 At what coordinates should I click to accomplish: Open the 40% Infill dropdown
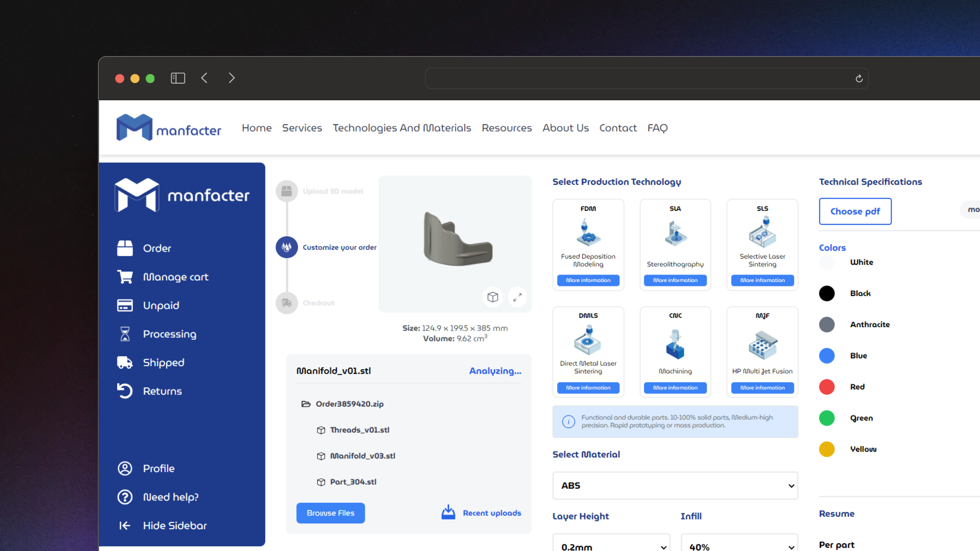click(739, 543)
